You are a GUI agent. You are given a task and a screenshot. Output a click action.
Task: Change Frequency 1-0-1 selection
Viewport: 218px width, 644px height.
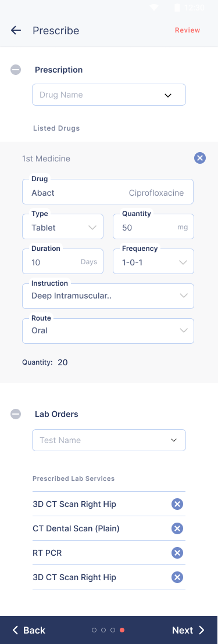[153, 262]
